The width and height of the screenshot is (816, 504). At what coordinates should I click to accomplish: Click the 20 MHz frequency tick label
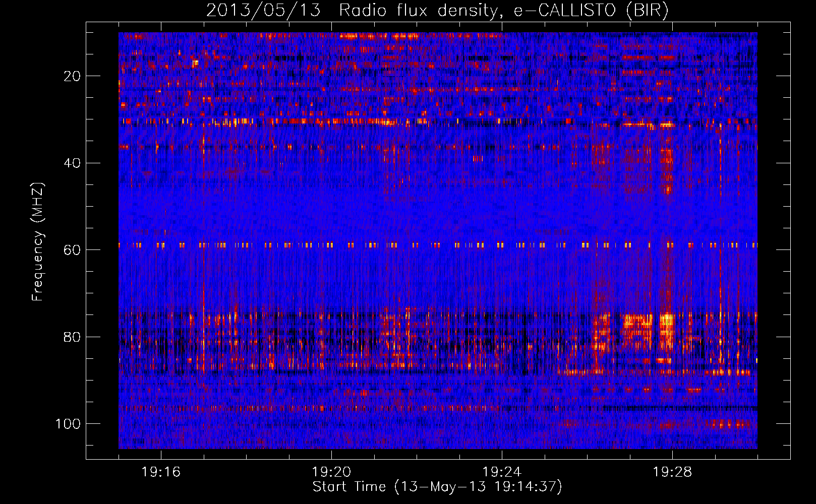(72, 76)
